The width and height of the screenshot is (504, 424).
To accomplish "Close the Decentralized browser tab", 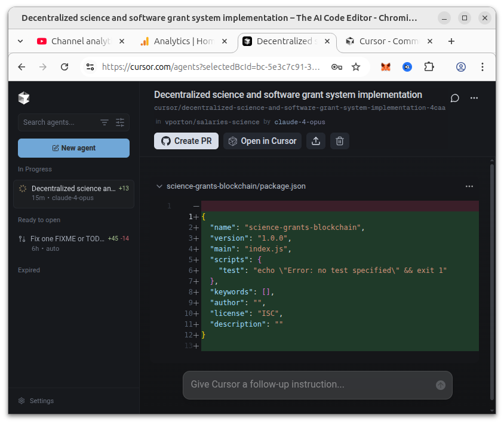I will tap(327, 41).
